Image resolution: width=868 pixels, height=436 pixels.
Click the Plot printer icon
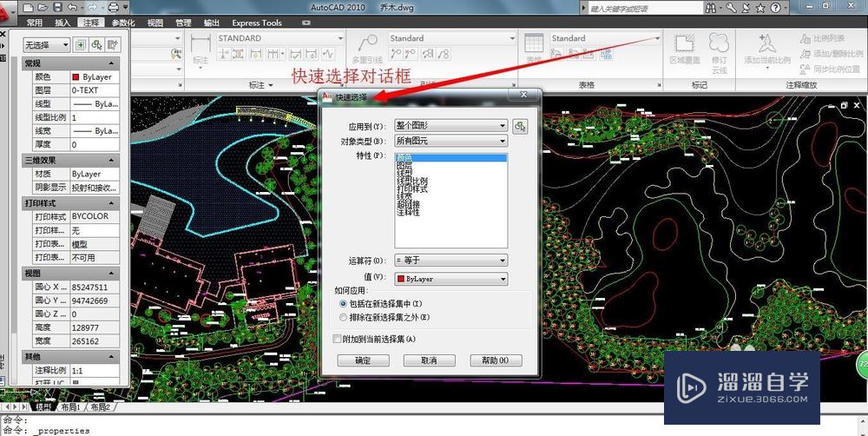tap(114, 7)
